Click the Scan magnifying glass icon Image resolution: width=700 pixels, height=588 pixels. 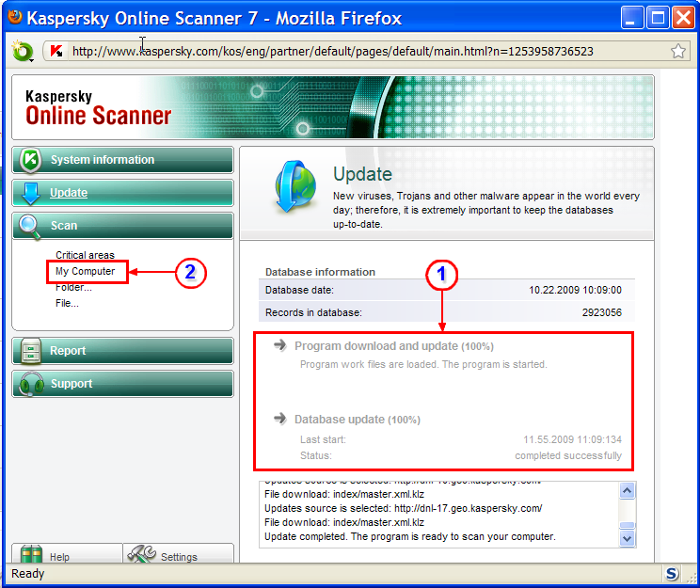click(x=30, y=227)
